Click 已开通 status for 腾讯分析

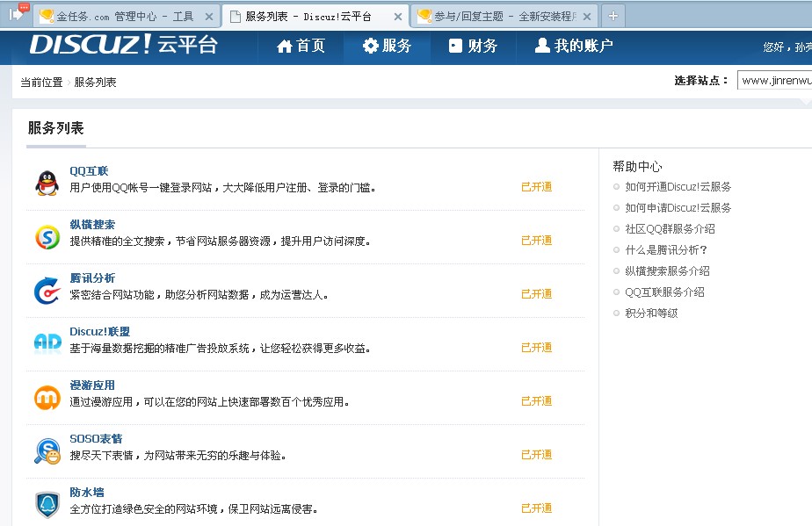pyautogui.click(x=536, y=294)
